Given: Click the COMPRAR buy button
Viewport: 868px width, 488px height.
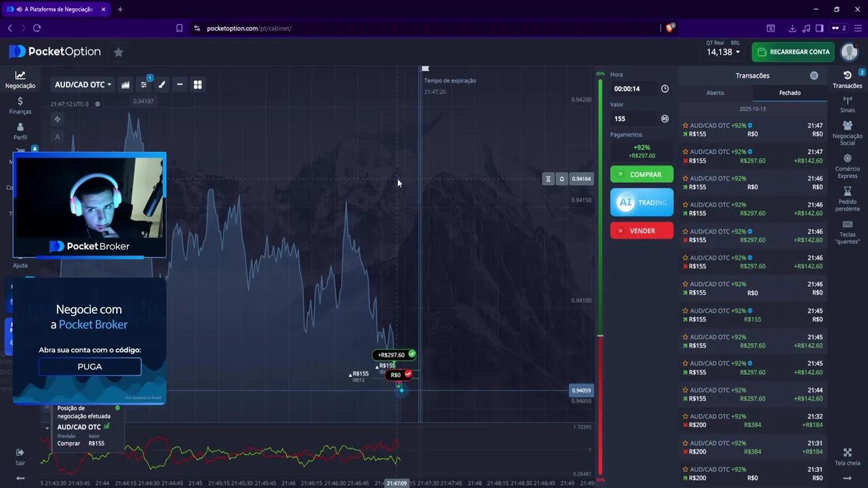Looking at the screenshot, I should [x=642, y=175].
